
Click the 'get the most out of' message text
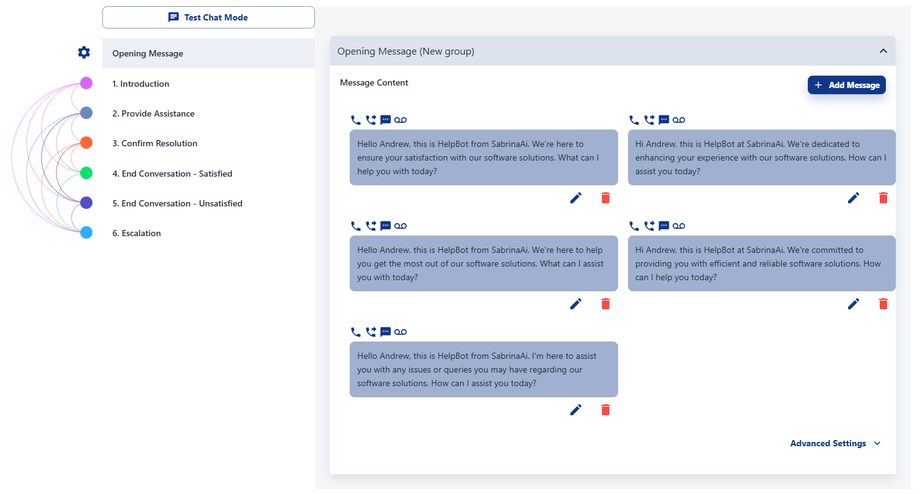coord(483,263)
